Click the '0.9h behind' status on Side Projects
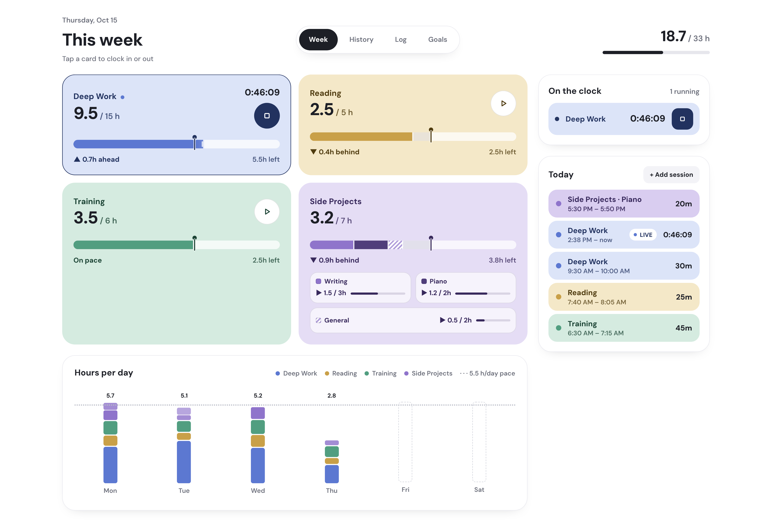Screen dimensions: 772x532 pyautogui.click(x=335, y=260)
